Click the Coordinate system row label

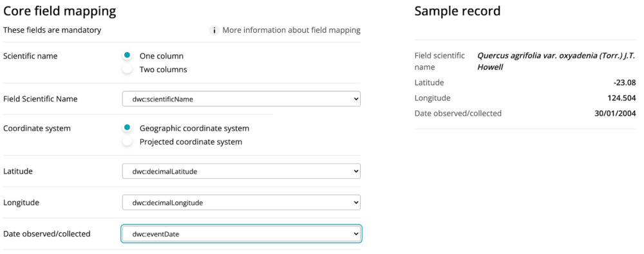click(37, 129)
